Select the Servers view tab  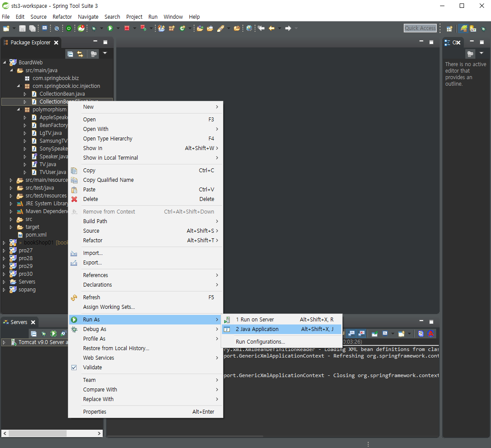(x=19, y=322)
